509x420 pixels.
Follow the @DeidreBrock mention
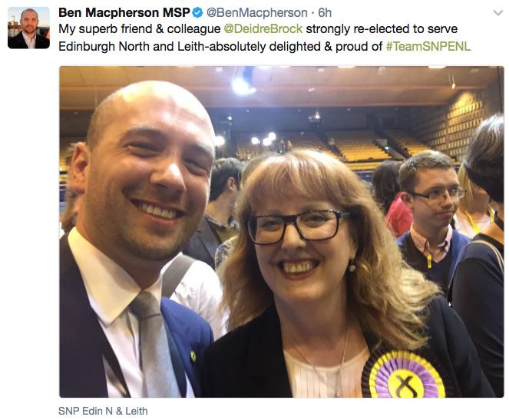click(x=263, y=29)
